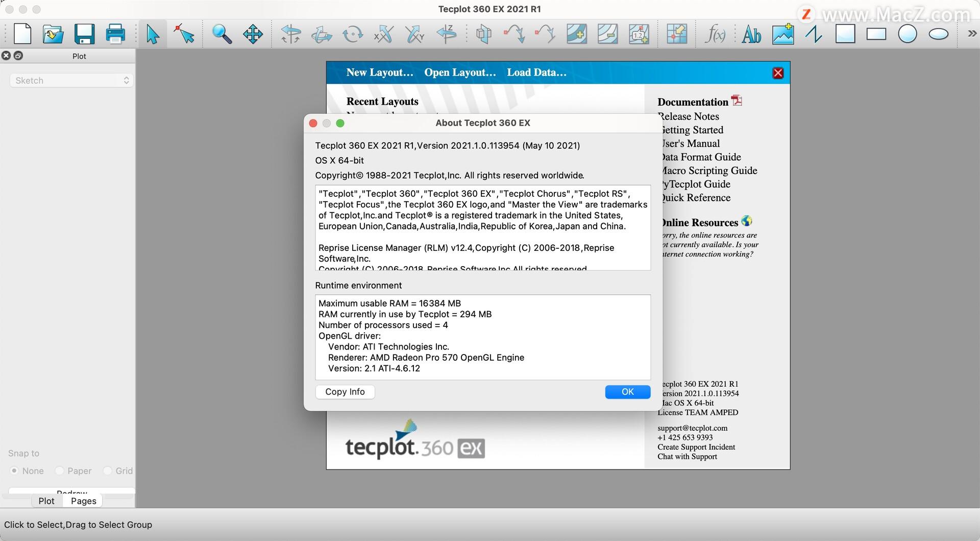Click New Layout… on welcome screen

[x=380, y=73]
